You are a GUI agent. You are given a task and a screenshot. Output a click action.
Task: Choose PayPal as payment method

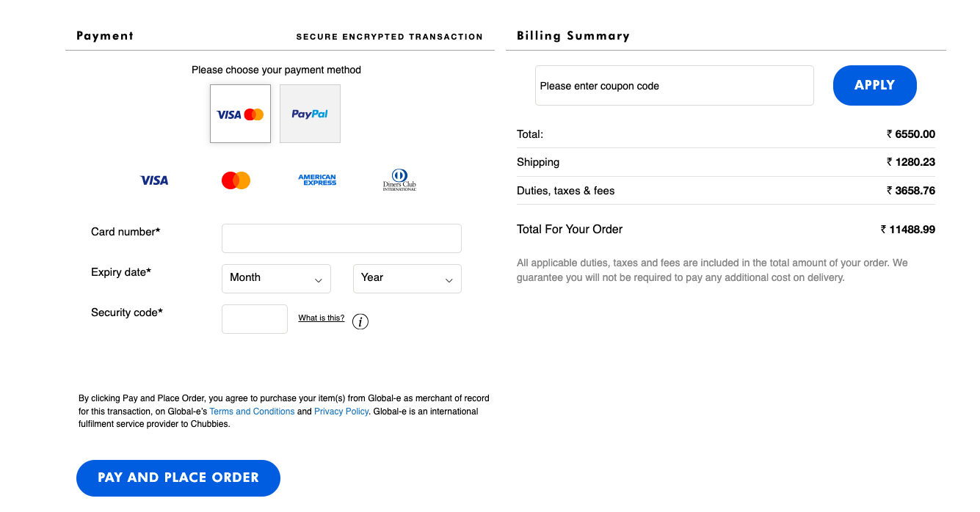click(310, 114)
